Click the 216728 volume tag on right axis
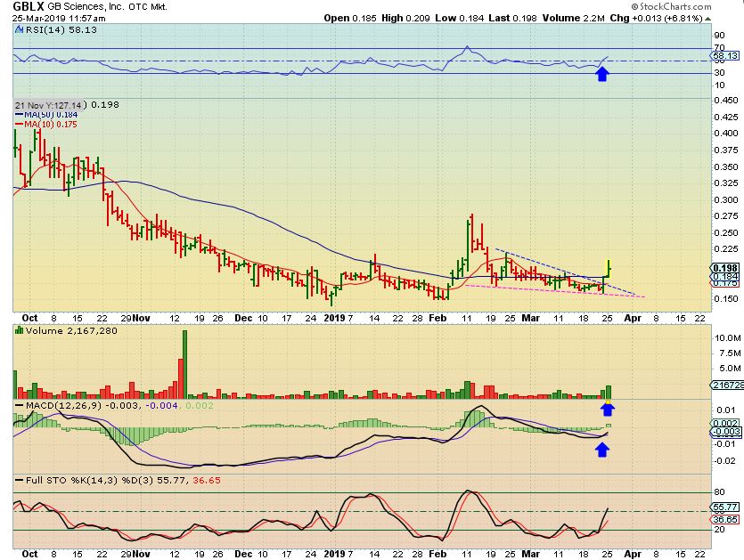The height and width of the screenshot is (560, 744). [x=726, y=385]
